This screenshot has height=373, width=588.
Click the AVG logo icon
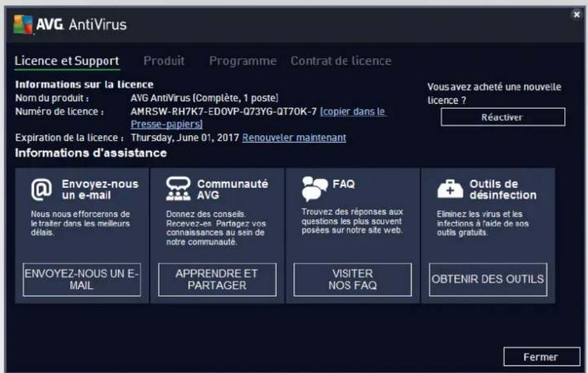23,24
